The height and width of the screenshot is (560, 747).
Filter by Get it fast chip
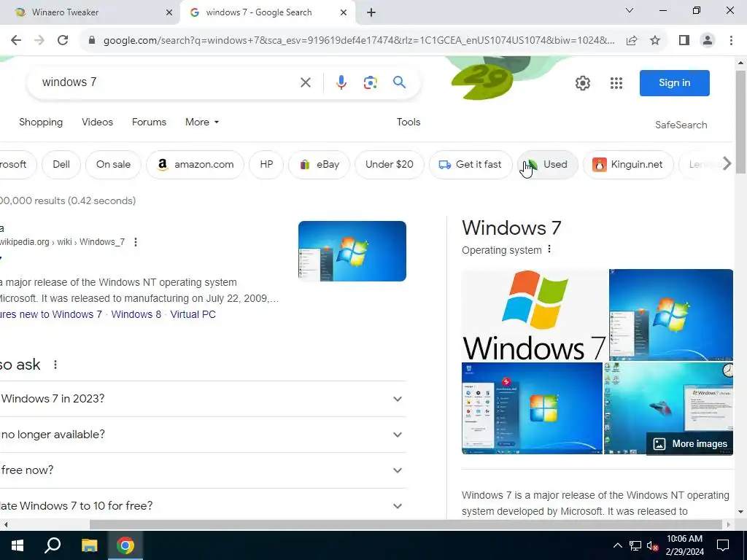tap(471, 164)
